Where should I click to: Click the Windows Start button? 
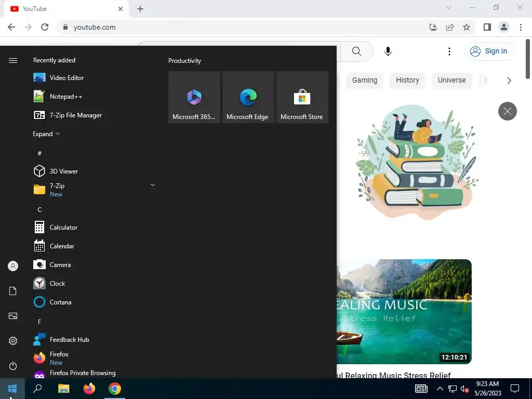pyautogui.click(x=12, y=389)
